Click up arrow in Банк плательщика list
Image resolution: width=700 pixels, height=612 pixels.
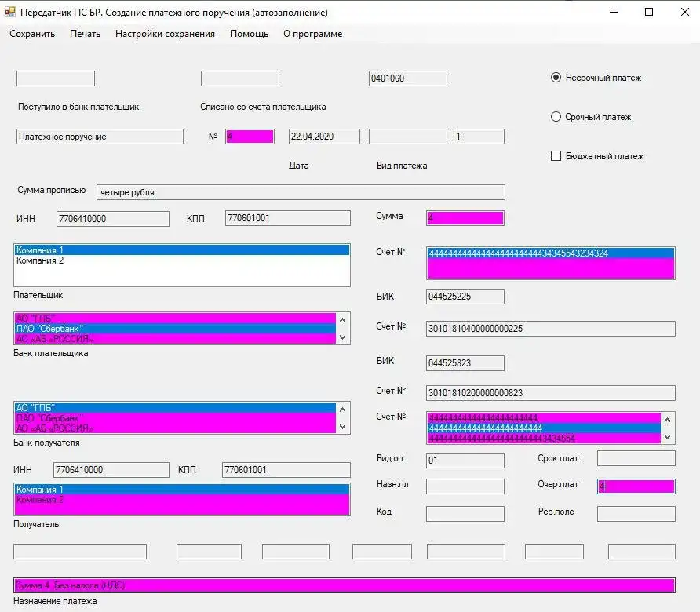342,320
